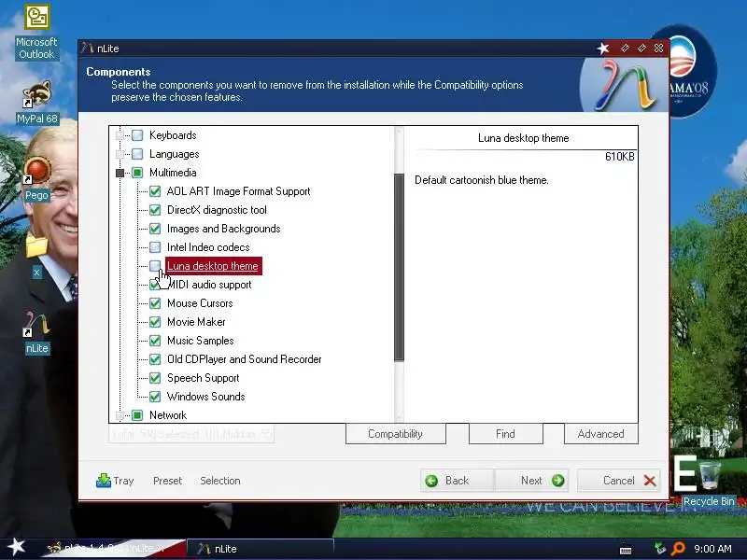This screenshot has width=747, height=560.
Task: Click the green arrow icon on Back button
Action: coord(431,481)
